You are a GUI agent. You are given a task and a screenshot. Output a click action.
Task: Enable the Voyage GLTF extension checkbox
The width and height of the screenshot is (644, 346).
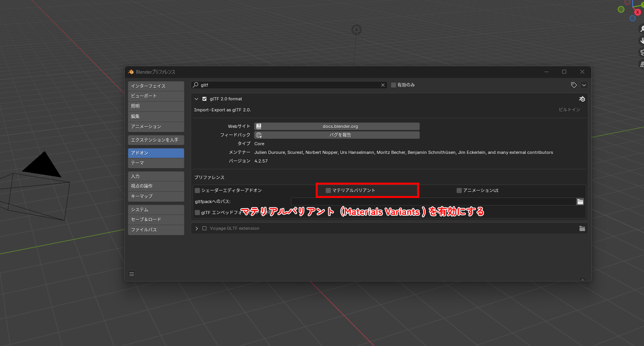pyautogui.click(x=204, y=229)
